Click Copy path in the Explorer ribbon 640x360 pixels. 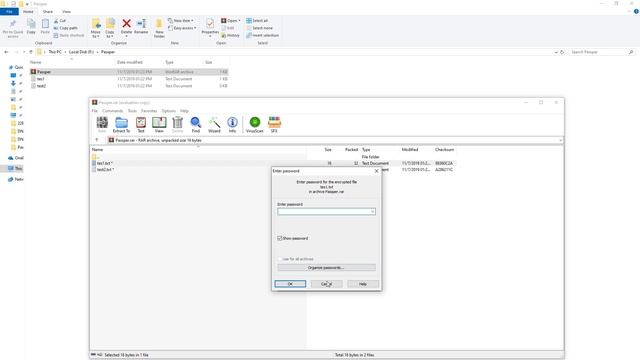(66, 28)
